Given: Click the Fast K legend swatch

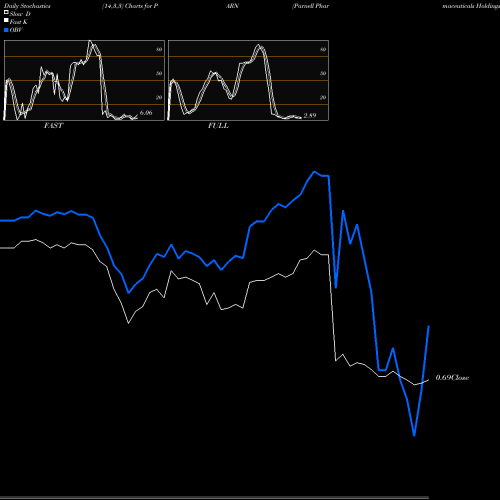Looking at the screenshot, I should [6, 20].
